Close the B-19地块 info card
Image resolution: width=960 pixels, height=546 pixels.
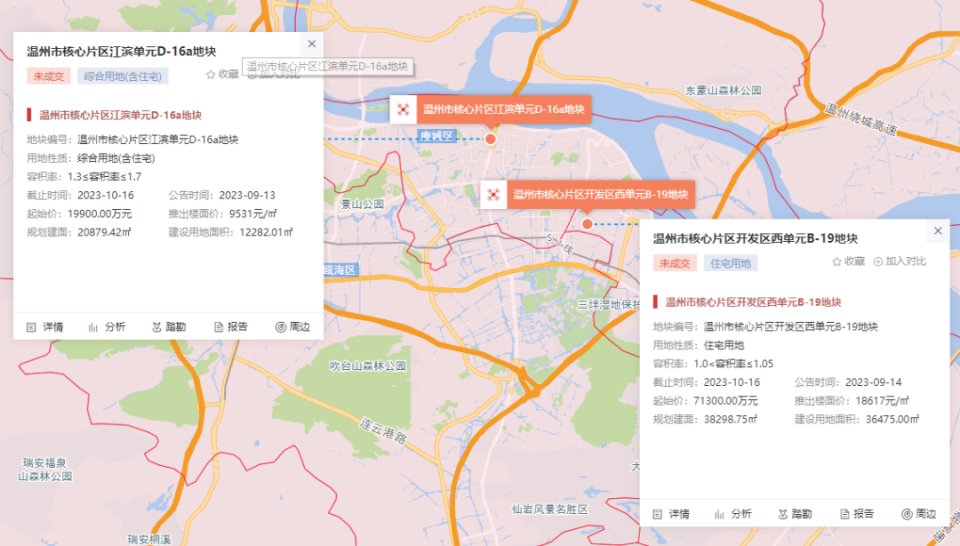938,231
